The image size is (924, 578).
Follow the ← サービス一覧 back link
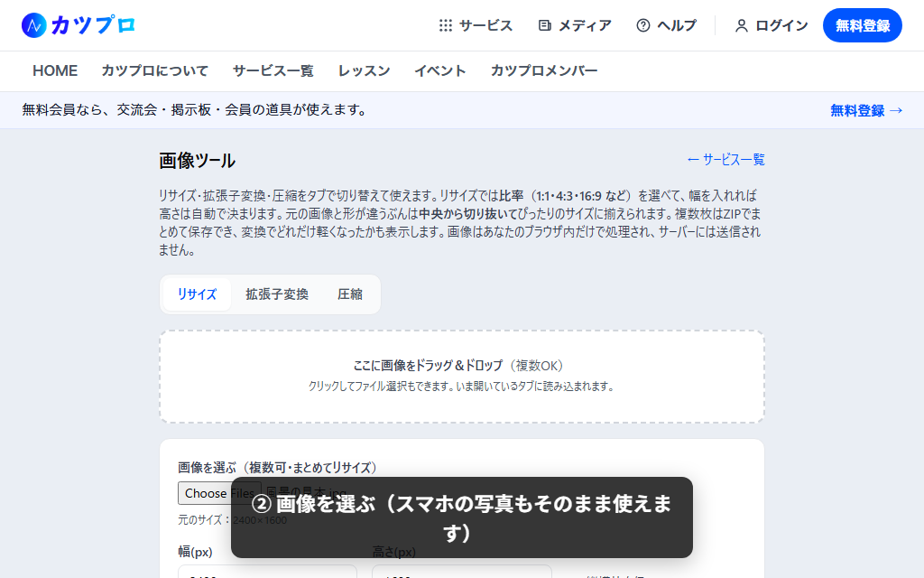coord(725,159)
